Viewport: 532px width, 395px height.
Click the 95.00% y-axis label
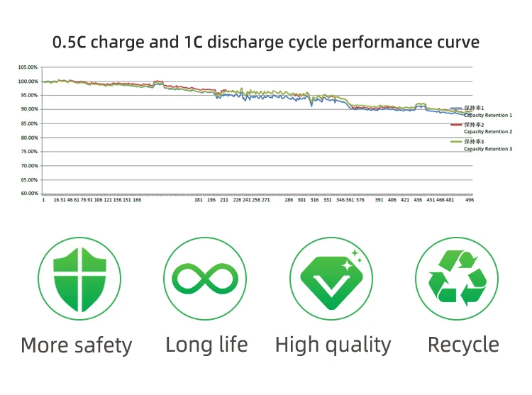[x=29, y=95]
